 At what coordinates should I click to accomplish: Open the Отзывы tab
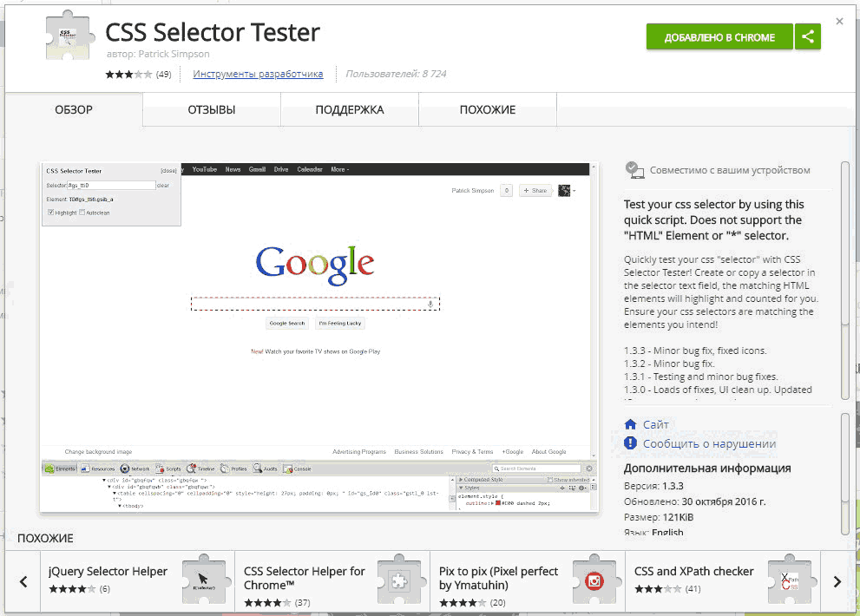tap(212, 110)
